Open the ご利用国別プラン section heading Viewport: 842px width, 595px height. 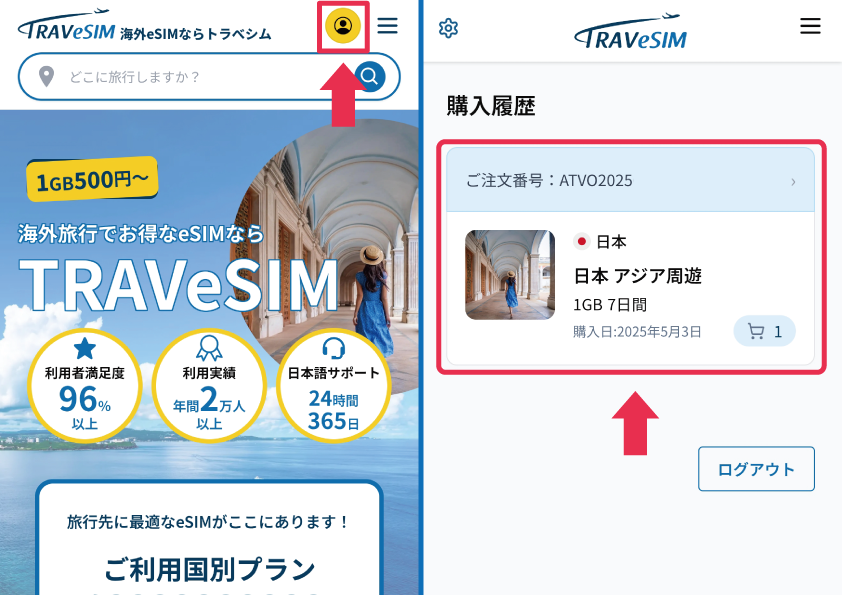tap(209, 570)
